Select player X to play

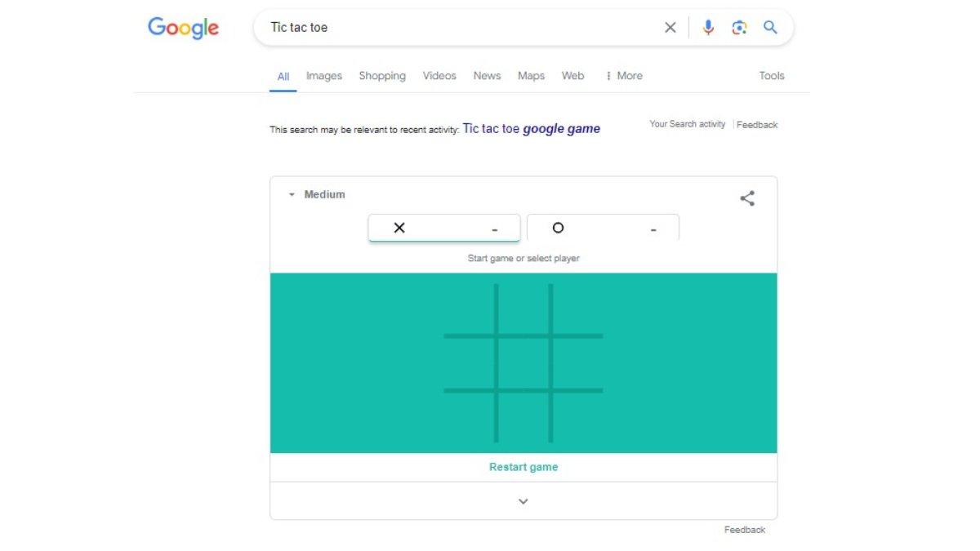pos(443,229)
